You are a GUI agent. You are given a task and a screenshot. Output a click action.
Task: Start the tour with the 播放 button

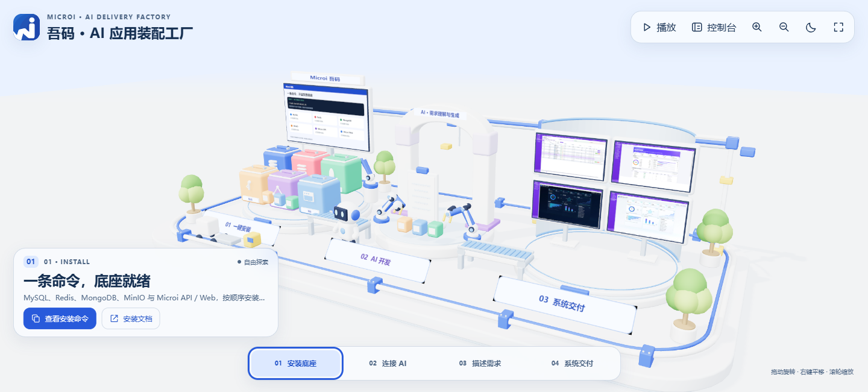click(659, 27)
